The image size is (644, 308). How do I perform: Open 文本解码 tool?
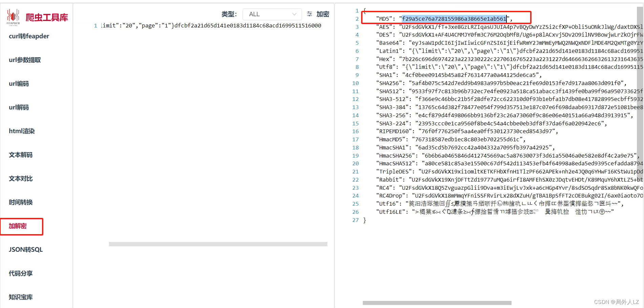[x=21, y=155]
